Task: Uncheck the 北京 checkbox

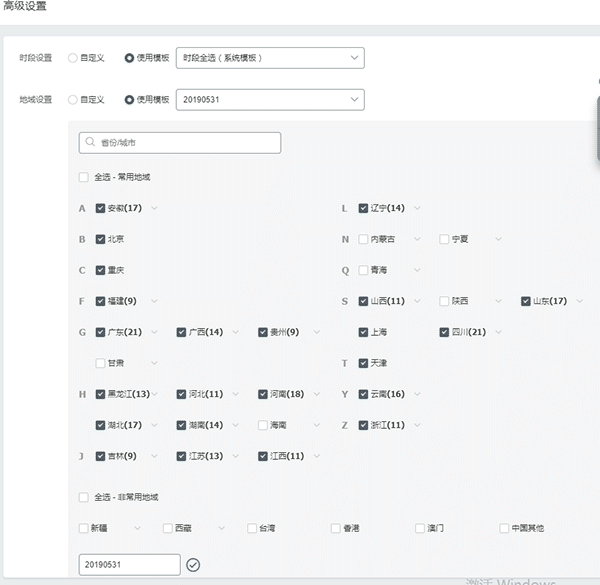Action: 100,239
